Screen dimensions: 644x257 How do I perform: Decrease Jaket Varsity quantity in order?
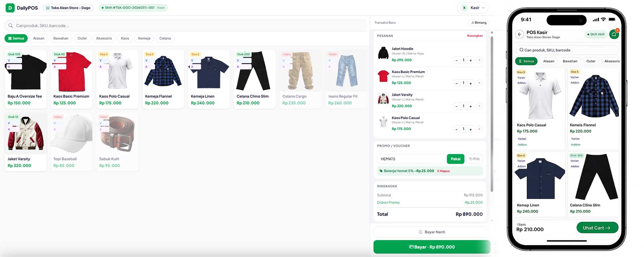[457, 106]
